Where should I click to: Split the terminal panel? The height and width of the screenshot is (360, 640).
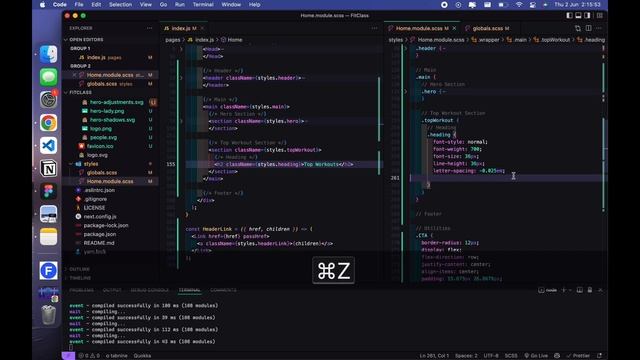(x=580, y=290)
